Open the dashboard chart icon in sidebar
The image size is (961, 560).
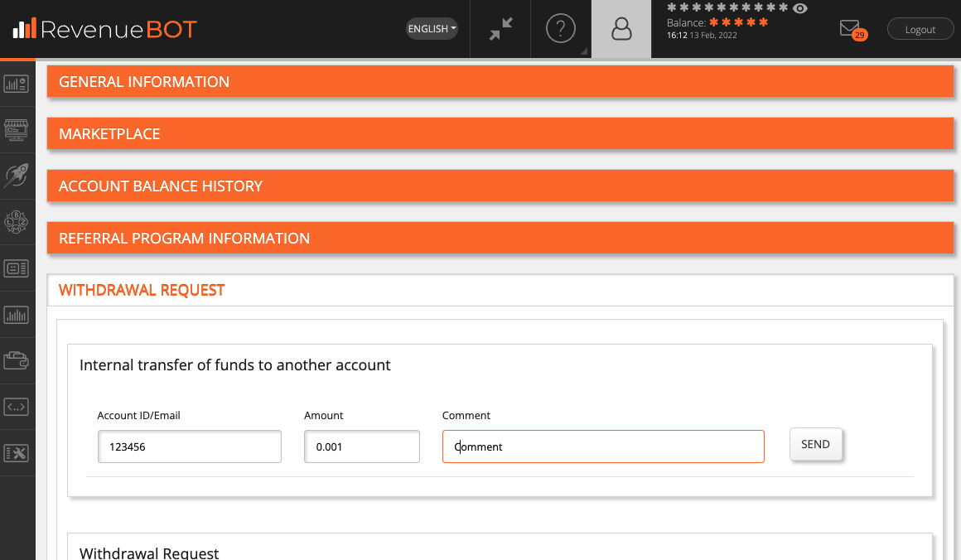tap(17, 84)
